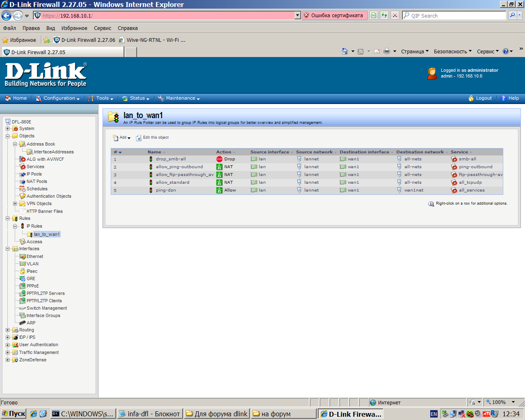Open the Configuration dropdown menu
Screen dimensions: 525x420
[57, 98]
